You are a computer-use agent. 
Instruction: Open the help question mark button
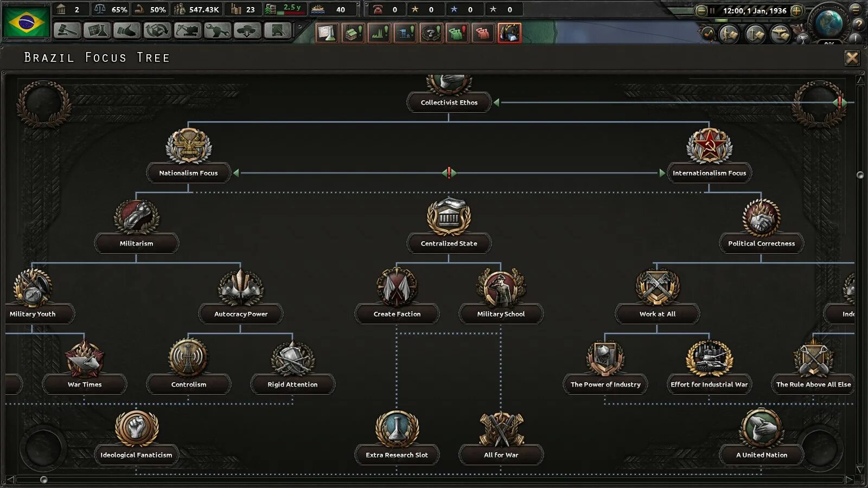[858, 24]
